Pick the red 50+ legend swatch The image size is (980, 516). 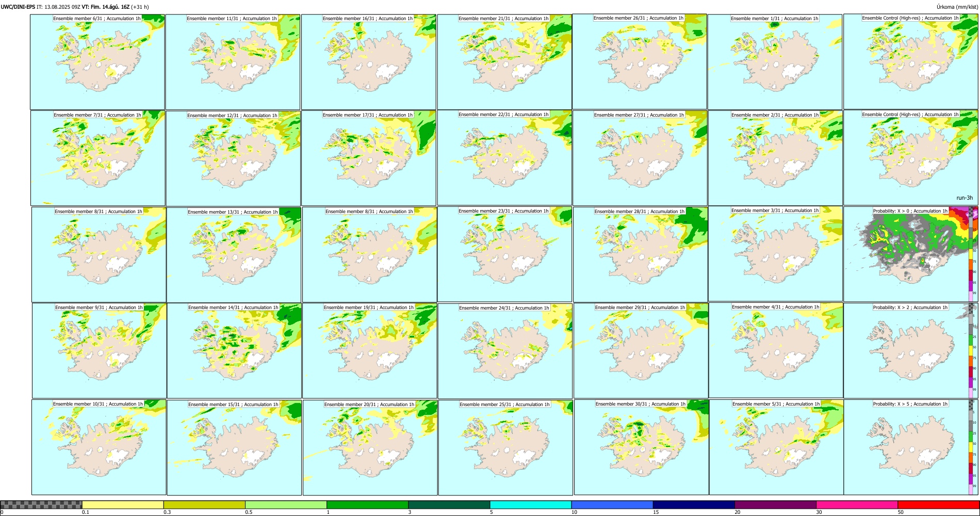938,505
